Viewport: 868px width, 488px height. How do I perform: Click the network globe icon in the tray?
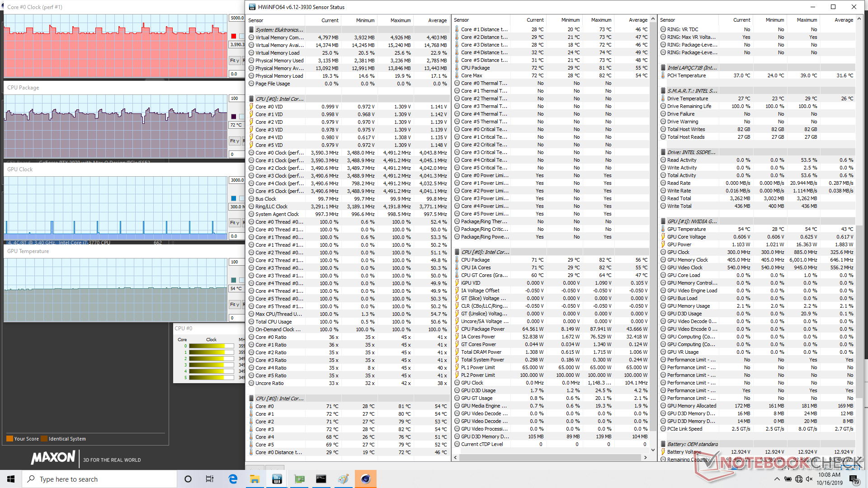pyautogui.click(x=799, y=479)
